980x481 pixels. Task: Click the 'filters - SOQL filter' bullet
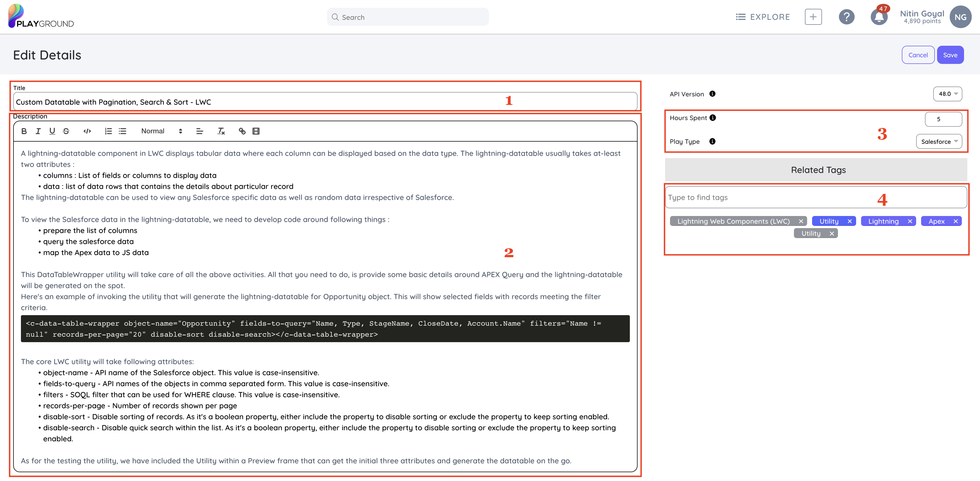[x=191, y=395]
